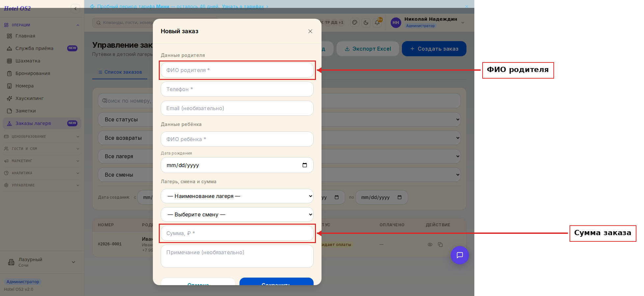Open the Все статусы filter dropdown

pos(279,119)
